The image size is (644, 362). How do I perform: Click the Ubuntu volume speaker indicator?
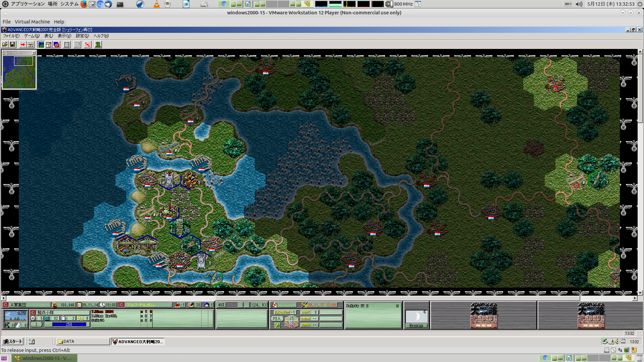pos(579,4)
